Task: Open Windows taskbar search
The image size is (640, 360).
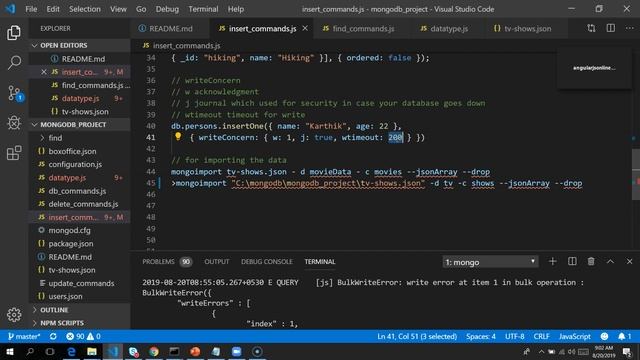Action: (30, 351)
